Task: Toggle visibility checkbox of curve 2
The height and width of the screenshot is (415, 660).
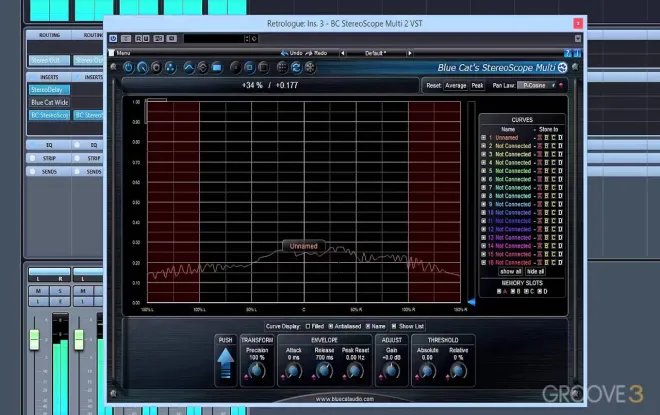Action: point(483,146)
